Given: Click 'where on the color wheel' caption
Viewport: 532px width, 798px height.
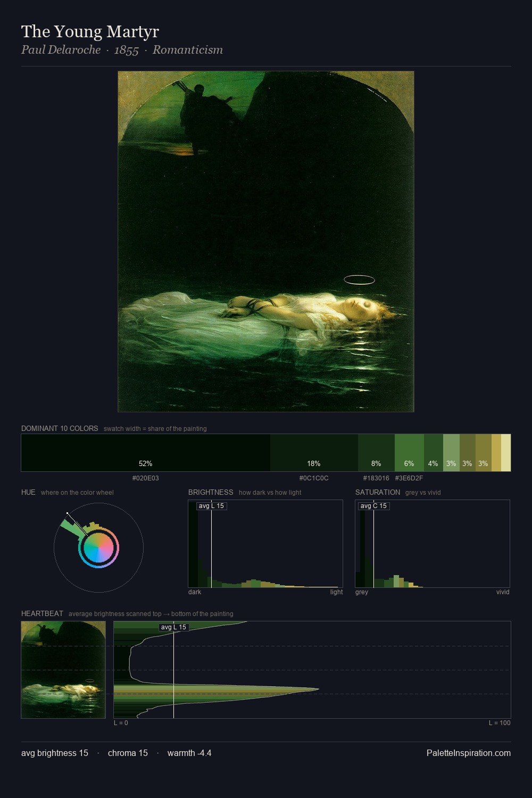Looking at the screenshot, I should (x=77, y=493).
